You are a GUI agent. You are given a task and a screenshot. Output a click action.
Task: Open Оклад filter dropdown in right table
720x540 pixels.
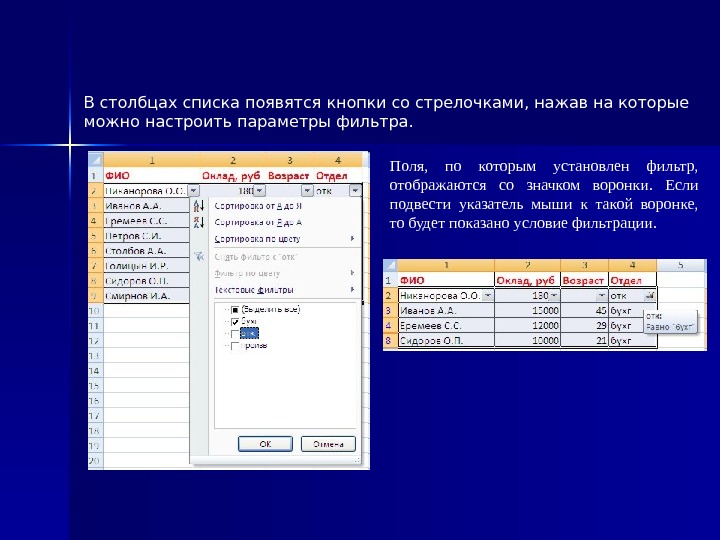[x=554, y=296]
